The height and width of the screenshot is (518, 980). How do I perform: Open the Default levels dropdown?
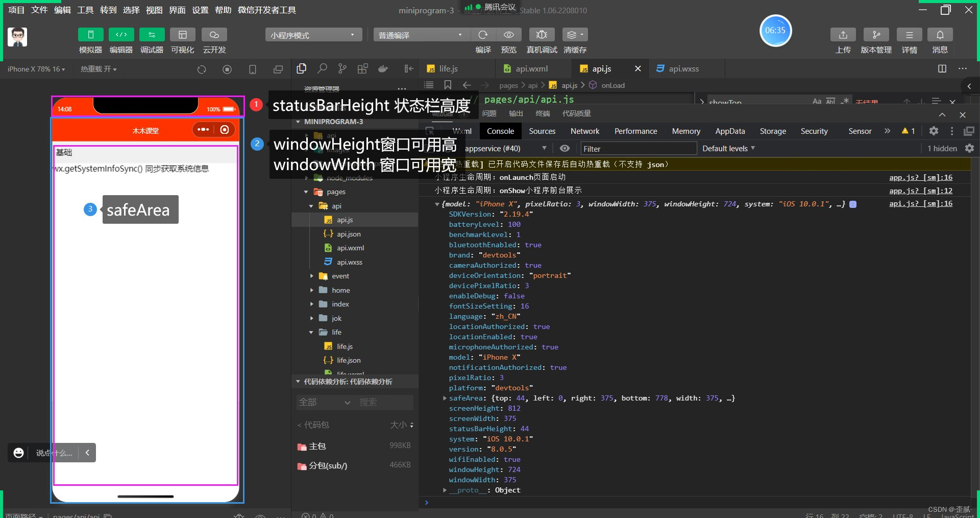(729, 149)
